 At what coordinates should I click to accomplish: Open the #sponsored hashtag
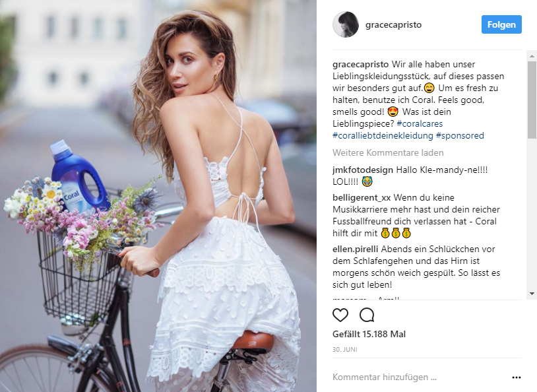460,136
